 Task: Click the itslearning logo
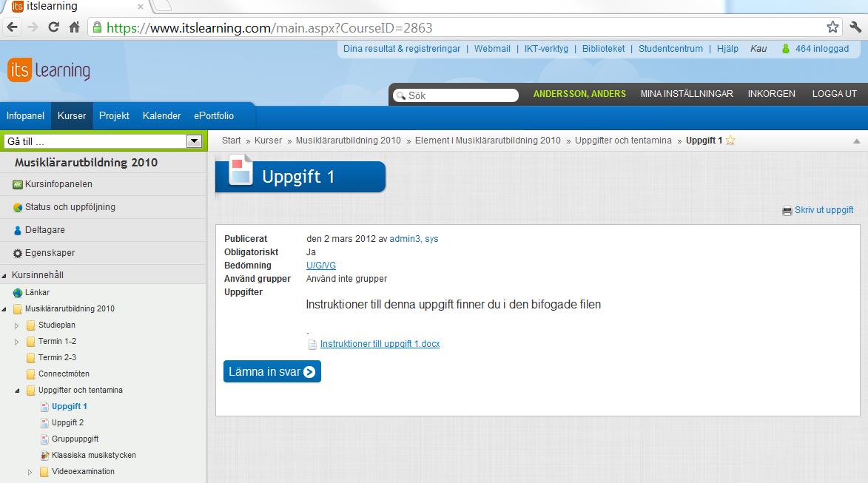point(49,70)
